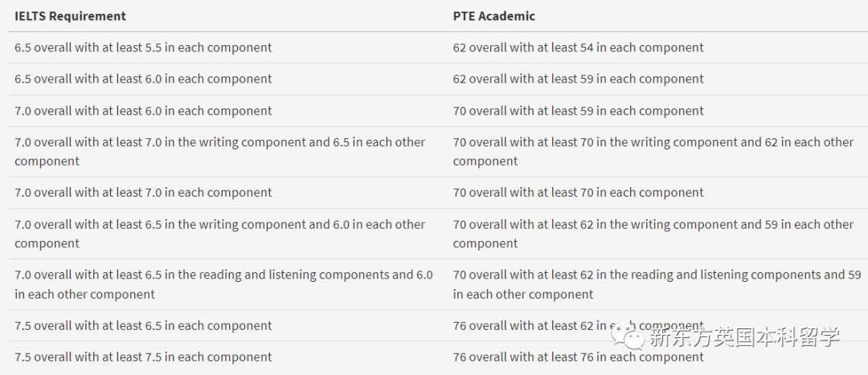Screen dimensions: 868x375
Task: Click PTE 62 overall at least 54 cell
Action: [x=579, y=47]
